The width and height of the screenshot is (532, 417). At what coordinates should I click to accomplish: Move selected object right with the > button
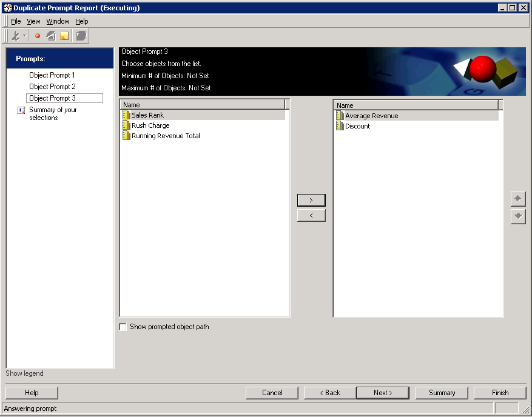tap(311, 200)
